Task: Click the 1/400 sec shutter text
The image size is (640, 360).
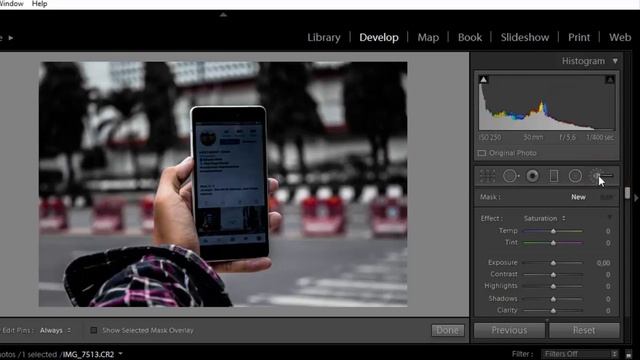Action: coord(600,138)
